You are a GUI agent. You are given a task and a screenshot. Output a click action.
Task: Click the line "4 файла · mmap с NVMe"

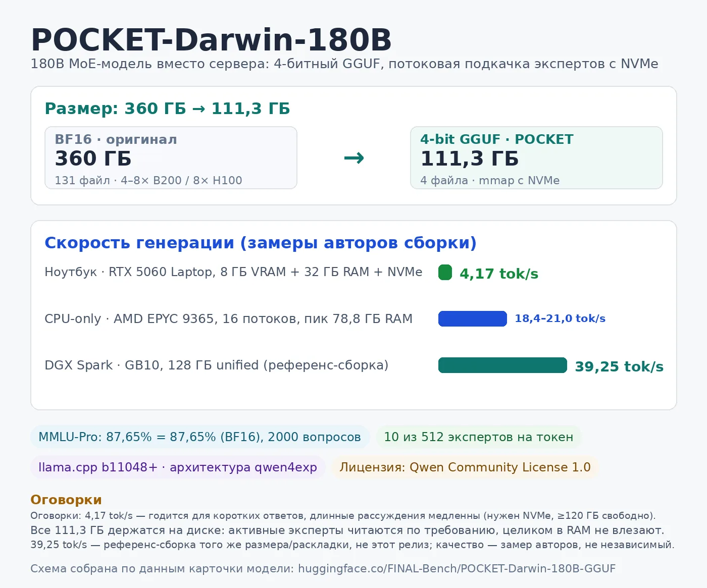[490, 181]
